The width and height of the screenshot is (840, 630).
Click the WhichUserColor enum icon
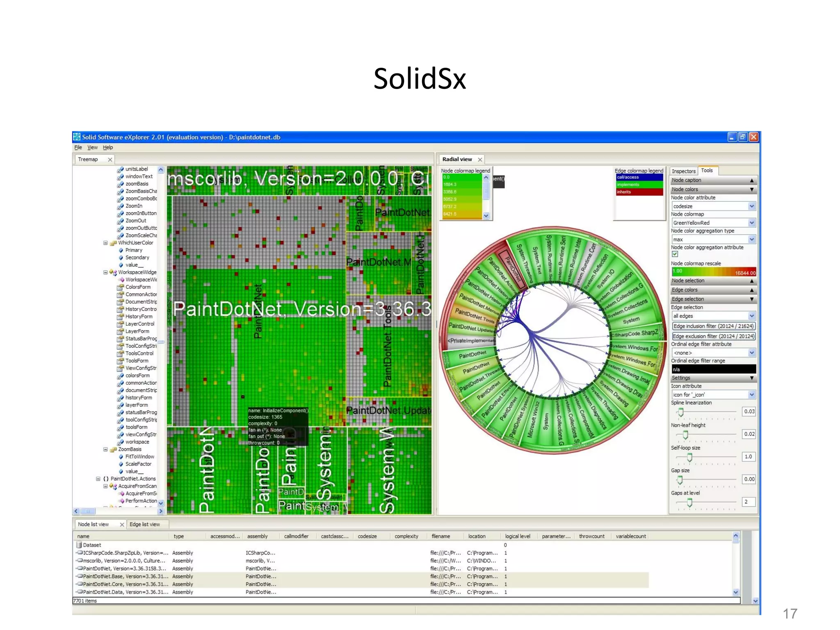coord(113,243)
